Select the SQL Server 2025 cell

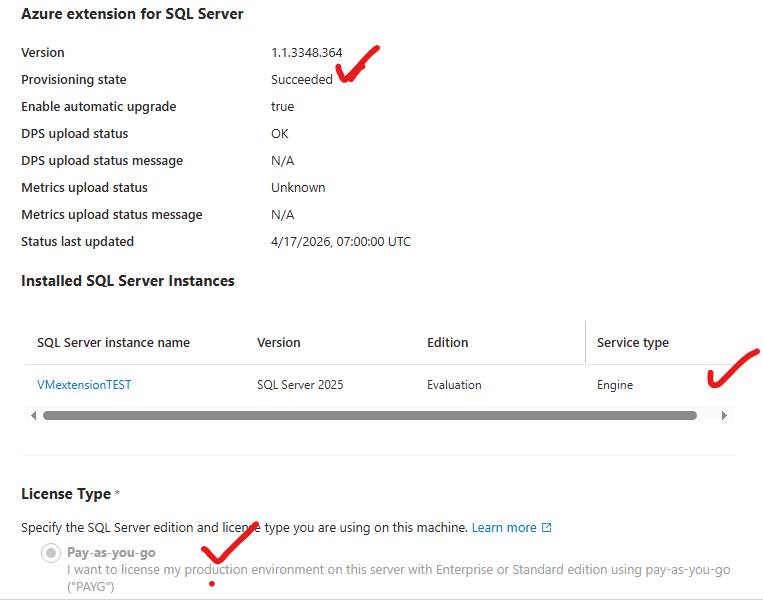[x=300, y=385]
